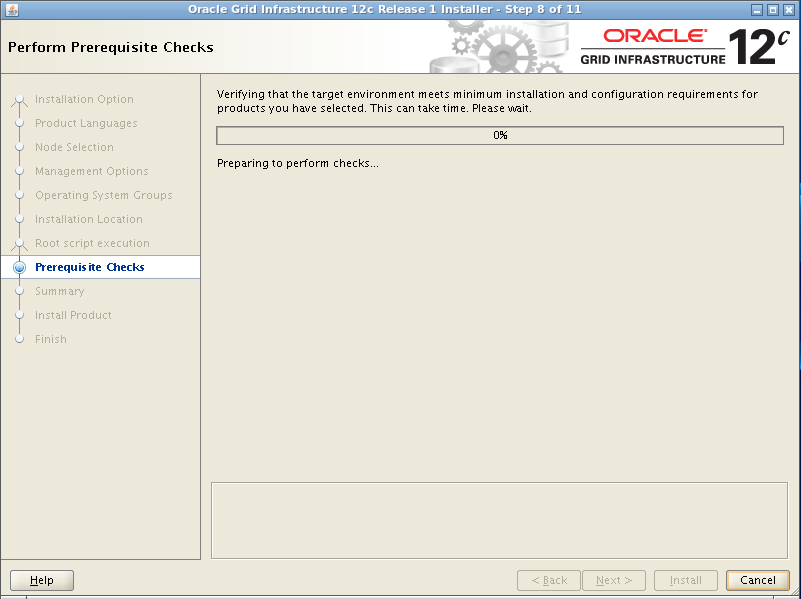The image size is (801, 599).
Task: Cancel the installation
Action: [x=757, y=580]
